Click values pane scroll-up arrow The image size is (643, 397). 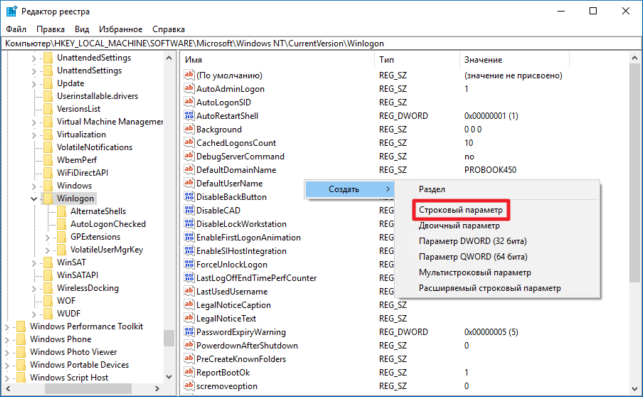(x=634, y=58)
